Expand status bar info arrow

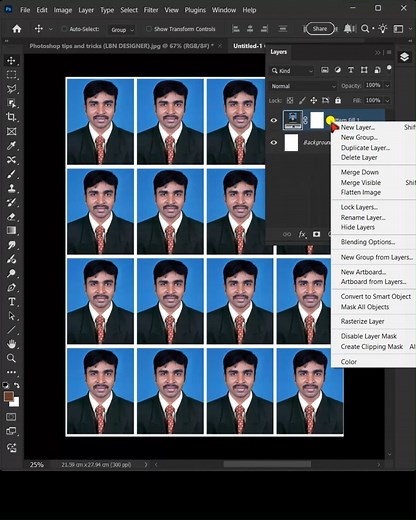[x=146, y=464]
